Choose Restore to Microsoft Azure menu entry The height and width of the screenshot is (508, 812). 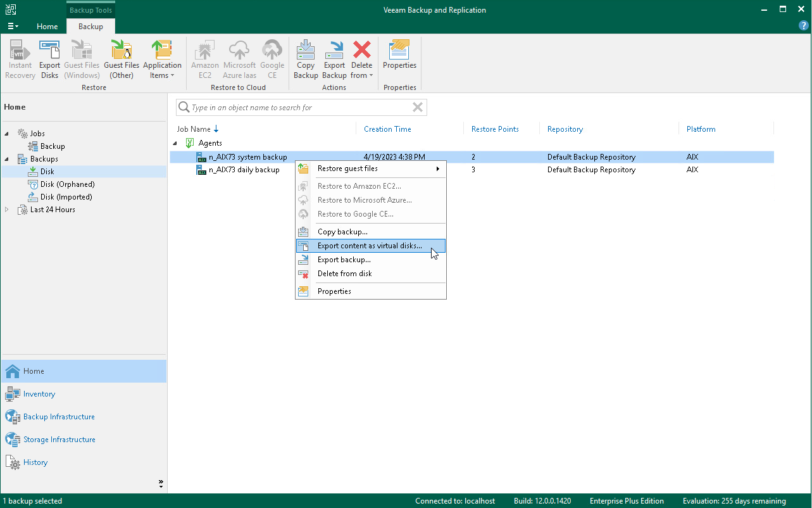(371, 200)
